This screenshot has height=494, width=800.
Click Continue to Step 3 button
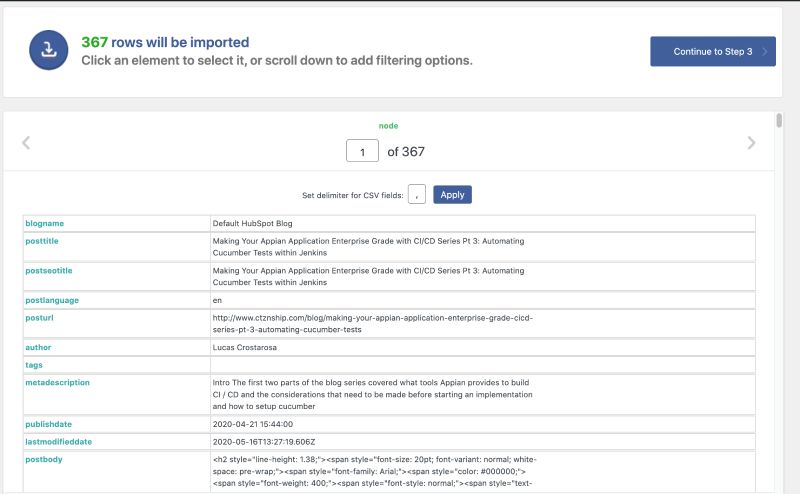[x=713, y=52]
